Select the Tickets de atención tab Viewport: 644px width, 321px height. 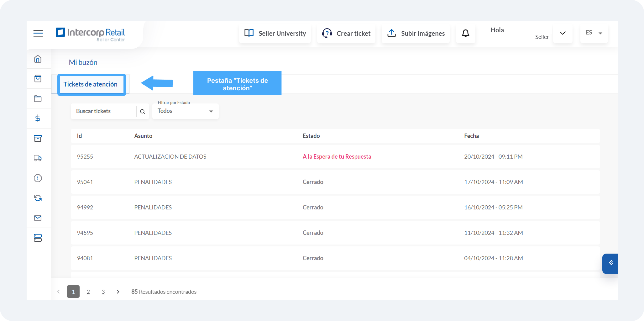point(90,84)
